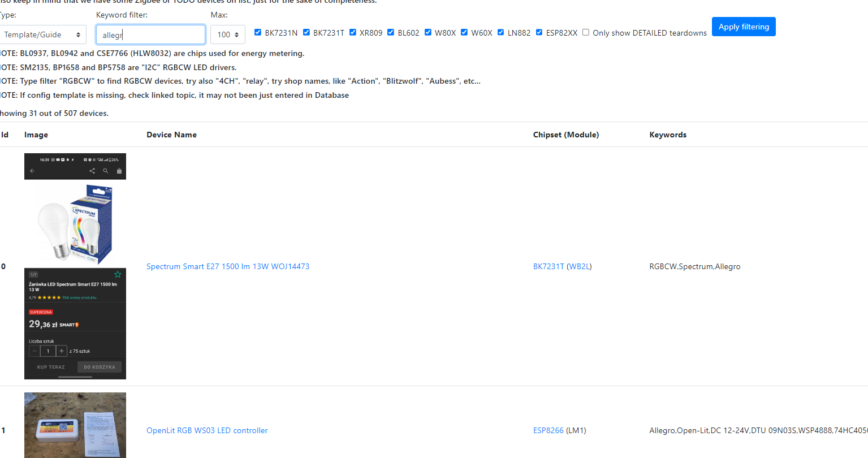The height and width of the screenshot is (458, 868).
Task: Click the Image column header
Action: click(36, 135)
